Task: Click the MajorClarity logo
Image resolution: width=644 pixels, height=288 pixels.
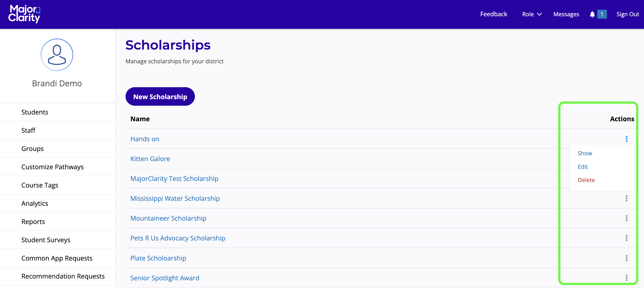Action: pos(24,14)
